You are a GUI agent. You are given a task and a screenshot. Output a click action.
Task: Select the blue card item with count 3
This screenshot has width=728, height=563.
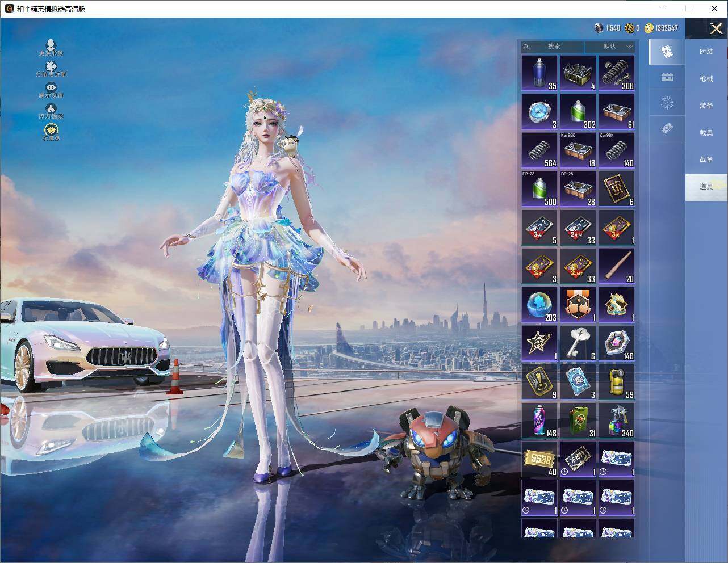578,382
